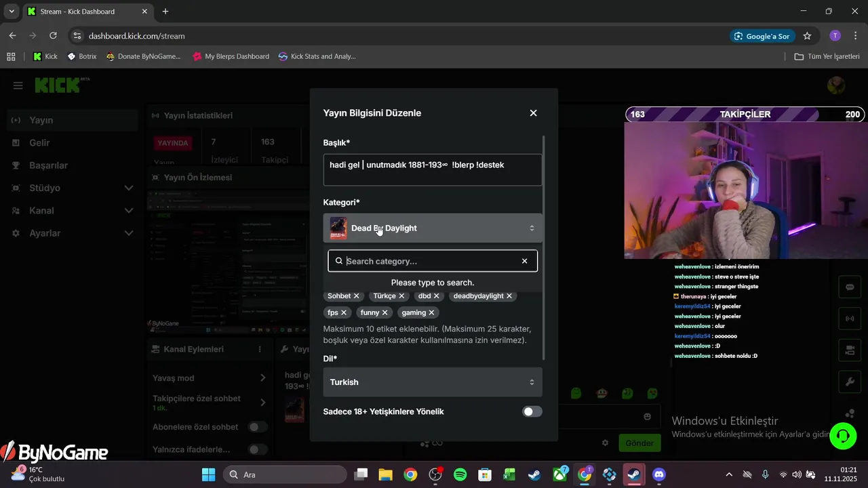Open the tab search dropdown arrow
Viewport: 868px width, 488px height.
click(x=12, y=12)
